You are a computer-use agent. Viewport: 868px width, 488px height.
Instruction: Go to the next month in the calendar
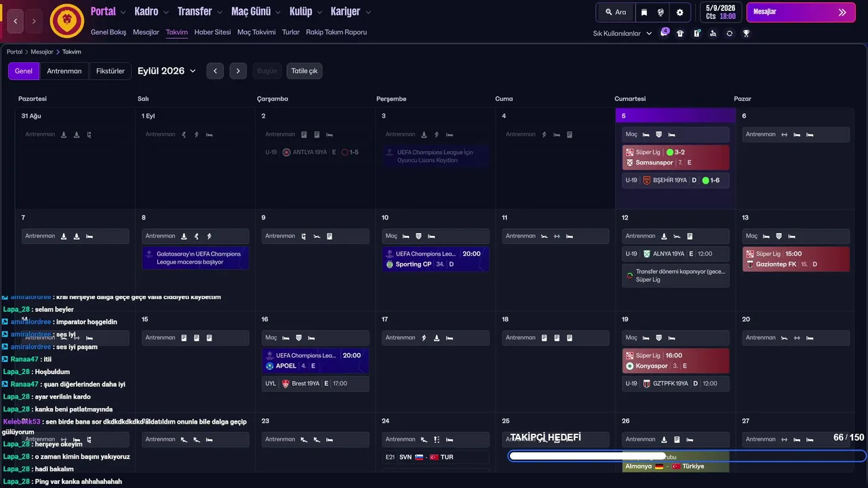coord(237,71)
